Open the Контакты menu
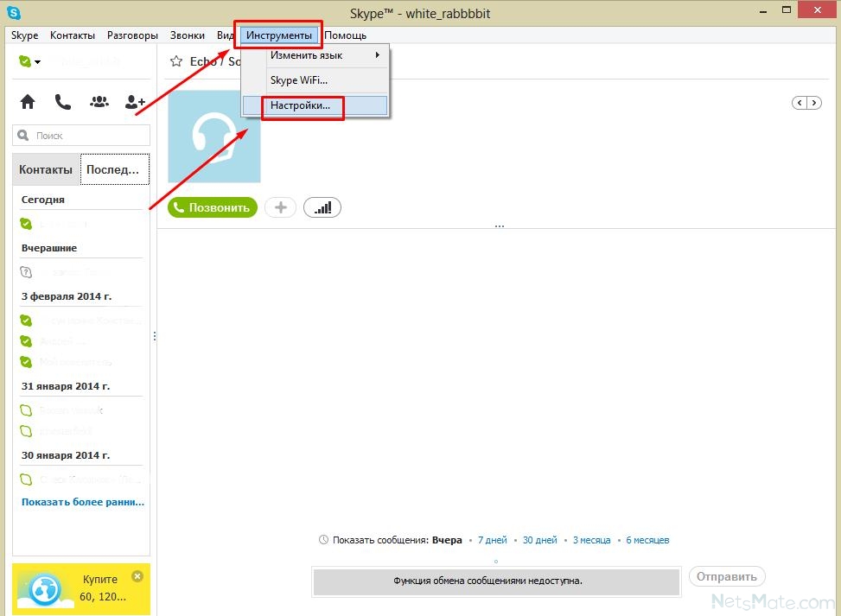Viewport: 841px width, 616px height. tap(73, 35)
